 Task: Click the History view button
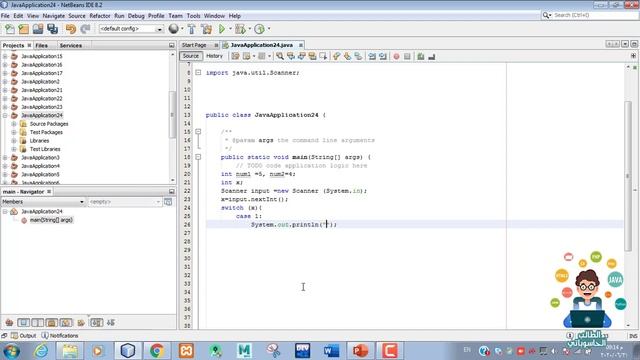[214, 56]
